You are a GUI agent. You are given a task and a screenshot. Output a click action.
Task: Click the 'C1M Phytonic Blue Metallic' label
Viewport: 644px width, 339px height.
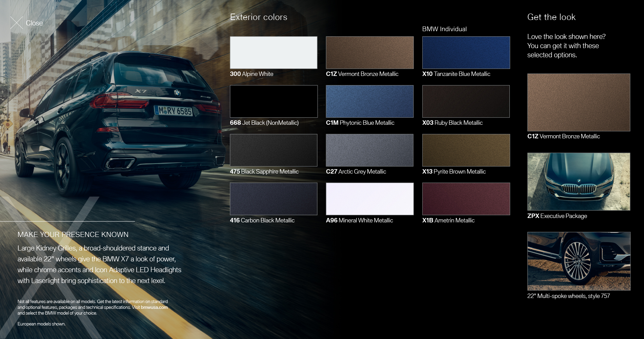click(x=360, y=123)
